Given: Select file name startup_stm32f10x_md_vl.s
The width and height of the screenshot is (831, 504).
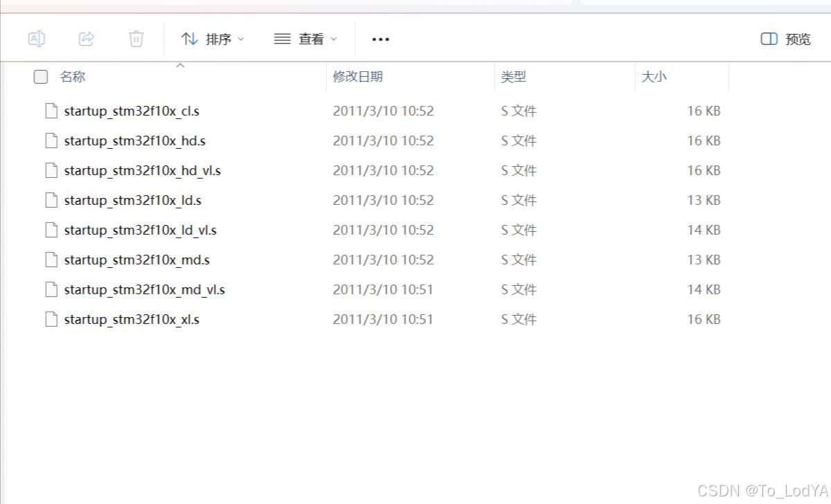Looking at the screenshot, I should point(144,289).
